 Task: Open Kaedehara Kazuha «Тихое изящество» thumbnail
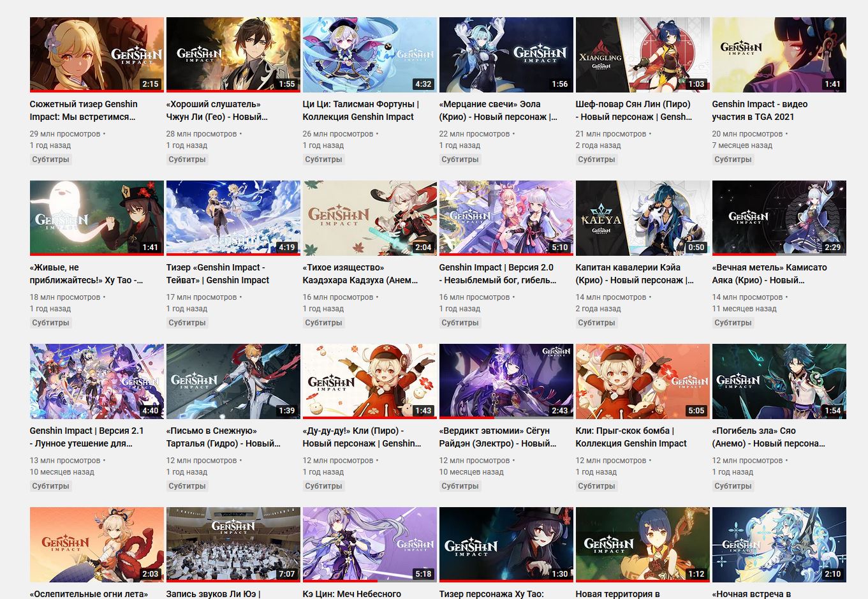tap(369, 218)
